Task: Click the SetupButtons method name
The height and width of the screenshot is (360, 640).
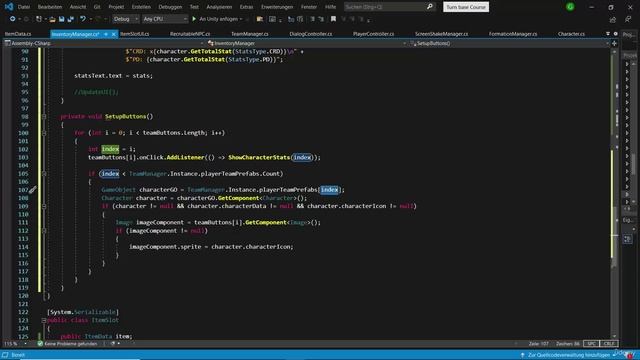Action: [125, 116]
